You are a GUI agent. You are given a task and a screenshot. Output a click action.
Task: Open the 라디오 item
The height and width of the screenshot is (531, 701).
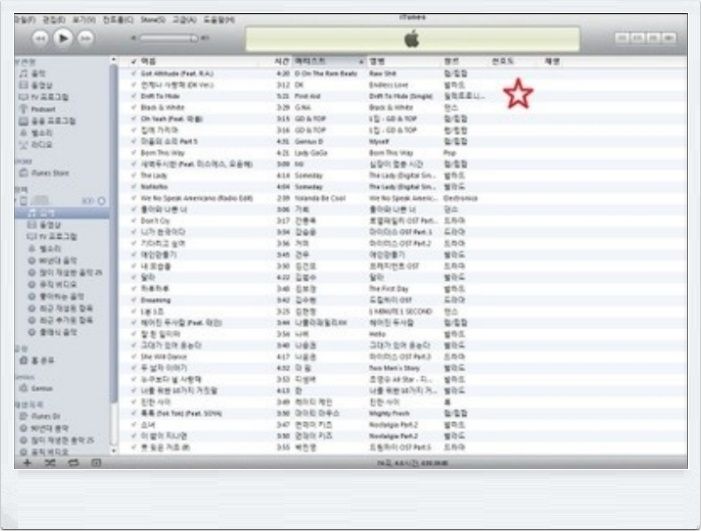36,145
